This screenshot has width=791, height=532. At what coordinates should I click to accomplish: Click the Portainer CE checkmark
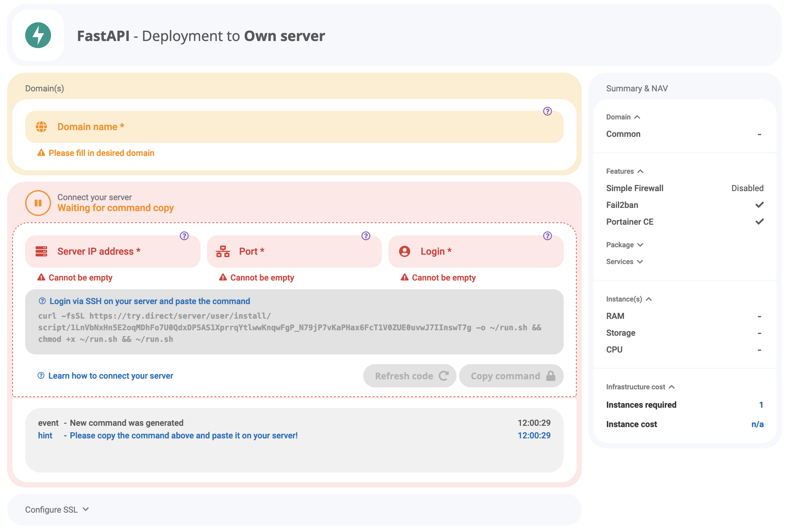coord(759,222)
